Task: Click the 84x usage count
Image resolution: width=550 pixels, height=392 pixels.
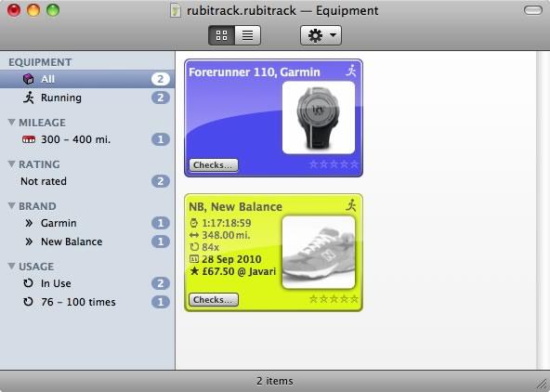Action: pyautogui.click(x=211, y=247)
